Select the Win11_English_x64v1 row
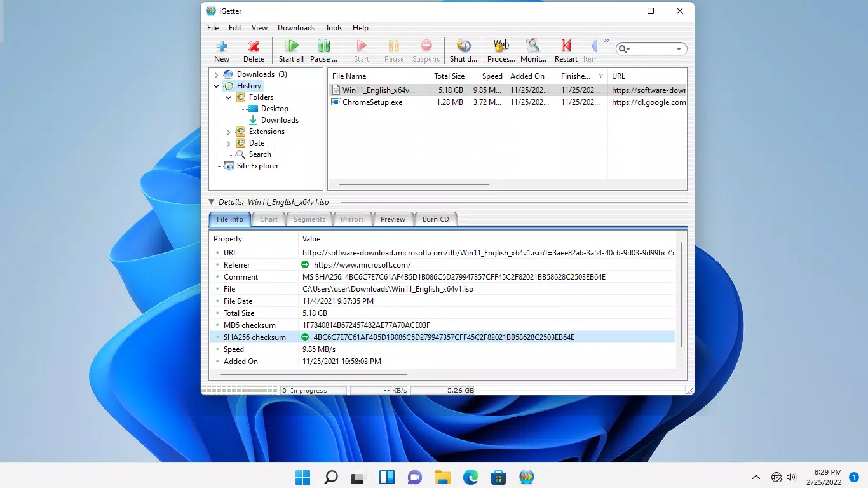Image resolution: width=868 pixels, height=488 pixels. (x=507, y=90)
